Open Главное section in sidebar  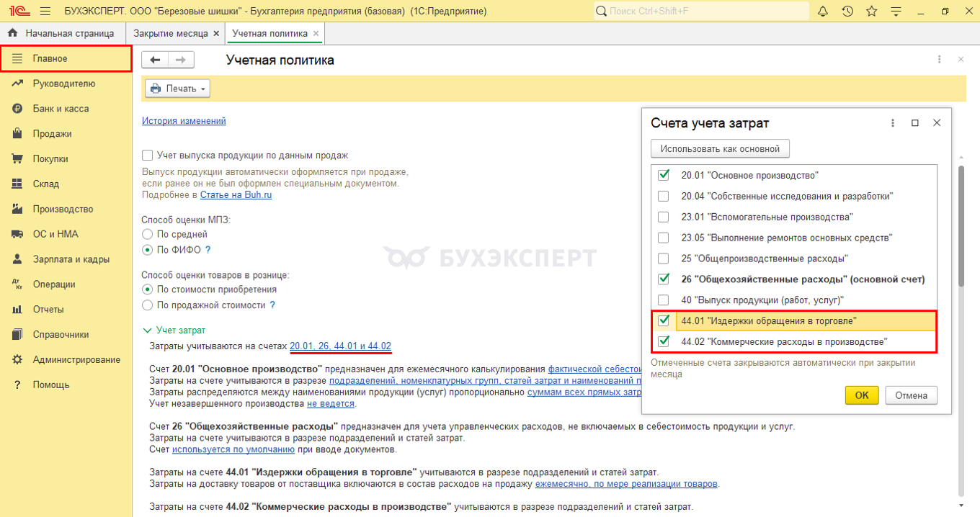66,59
